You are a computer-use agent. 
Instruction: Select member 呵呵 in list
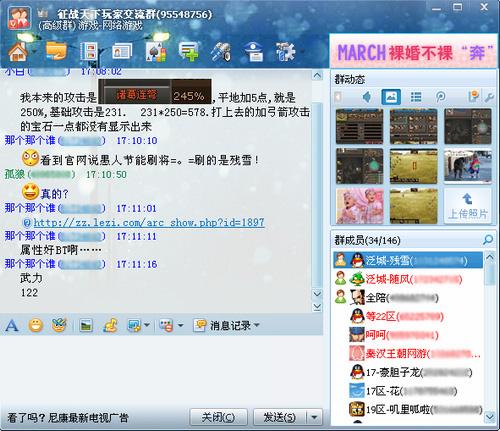point(408,334)
